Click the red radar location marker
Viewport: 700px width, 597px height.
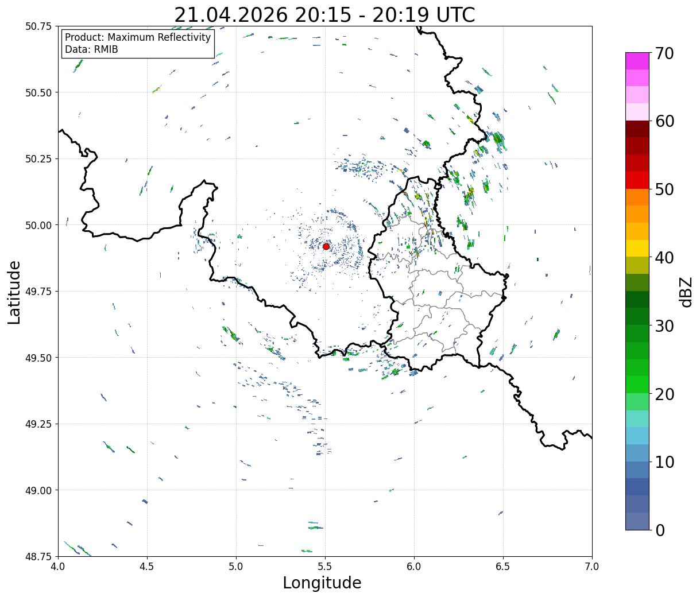pos(326,246)
